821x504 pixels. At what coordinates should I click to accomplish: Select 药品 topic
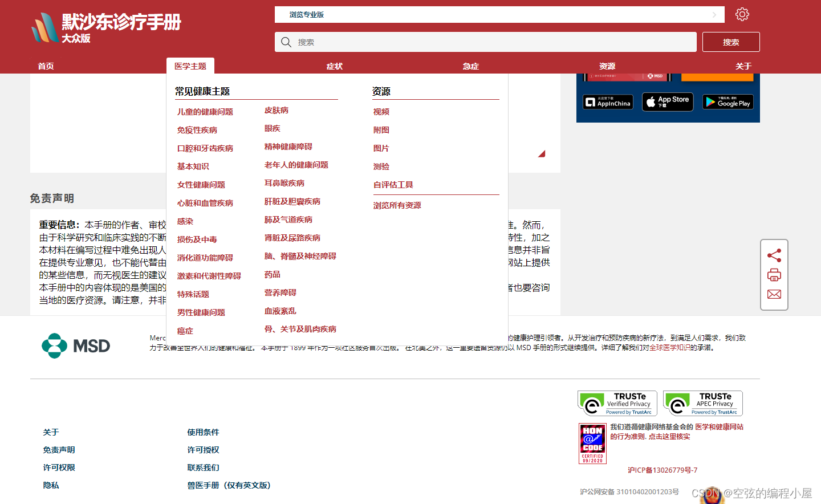[x=273, y=274]
